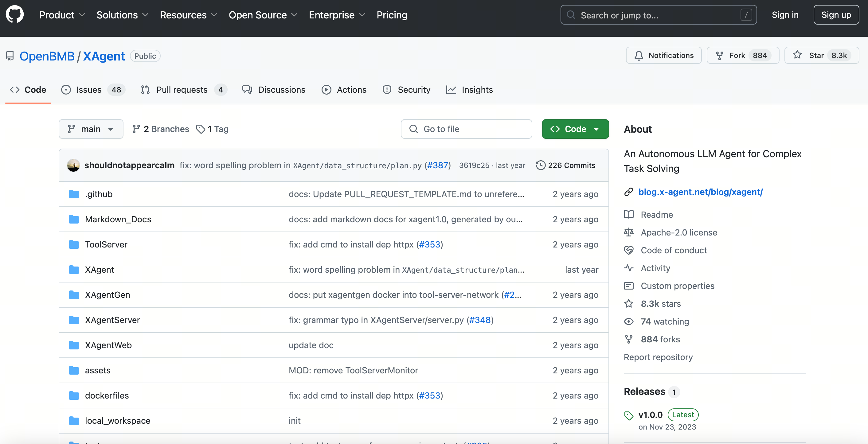Switch to the Pull requests tab
This screenshot has height=444, width=868.
pyautogui.click(x=182, y=90)
